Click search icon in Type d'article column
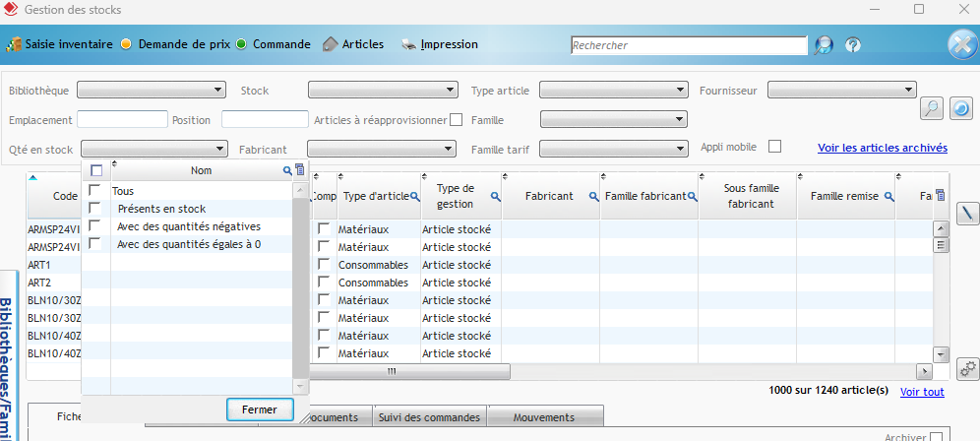 [x=416, y=197]
